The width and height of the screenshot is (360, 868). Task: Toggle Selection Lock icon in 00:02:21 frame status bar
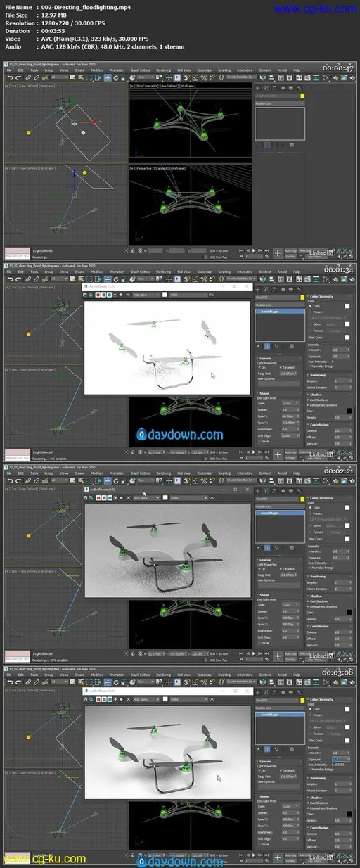[x=133, y=653]
